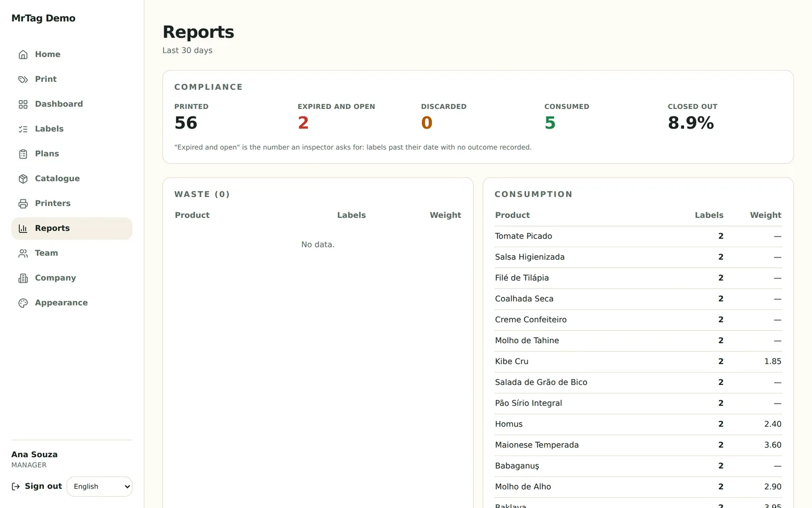Click the Catalogue box icon
812x508 pixels.
[x=23, y=178]
